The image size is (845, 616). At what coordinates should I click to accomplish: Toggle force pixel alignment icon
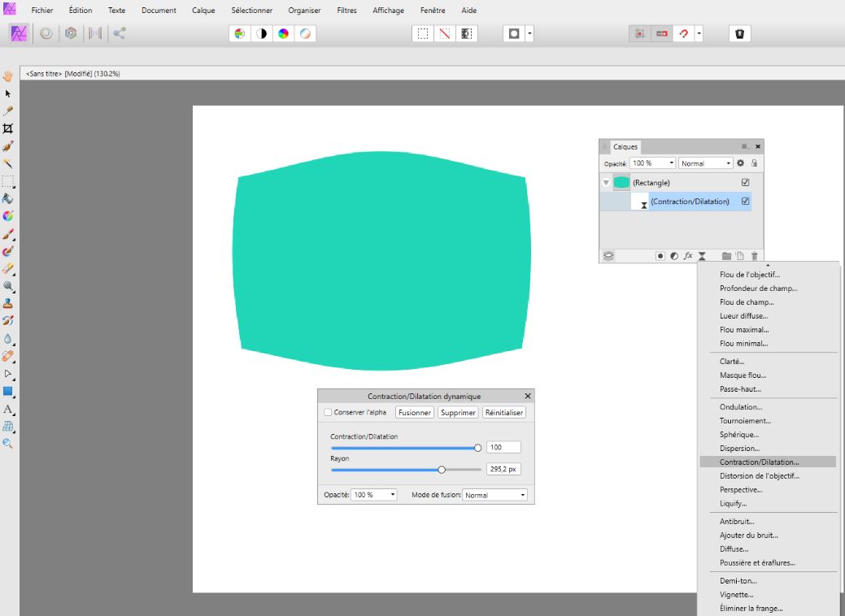640,34
